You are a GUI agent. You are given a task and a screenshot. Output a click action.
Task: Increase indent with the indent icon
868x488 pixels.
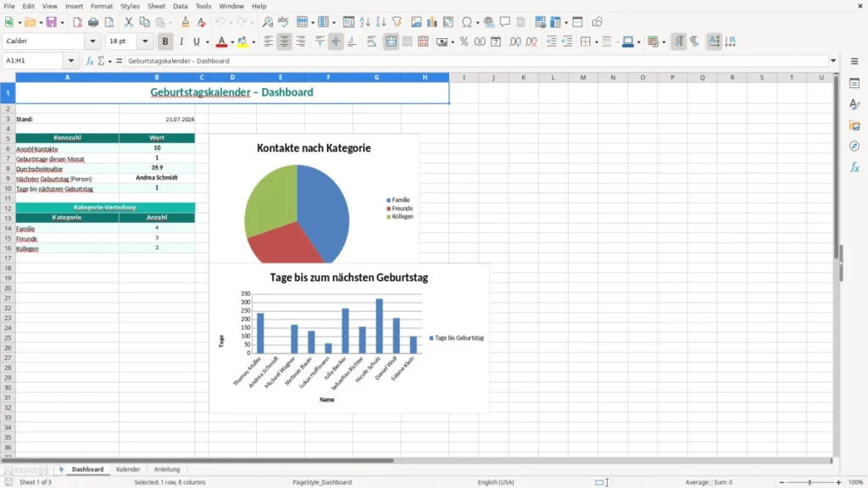[551, 42]
